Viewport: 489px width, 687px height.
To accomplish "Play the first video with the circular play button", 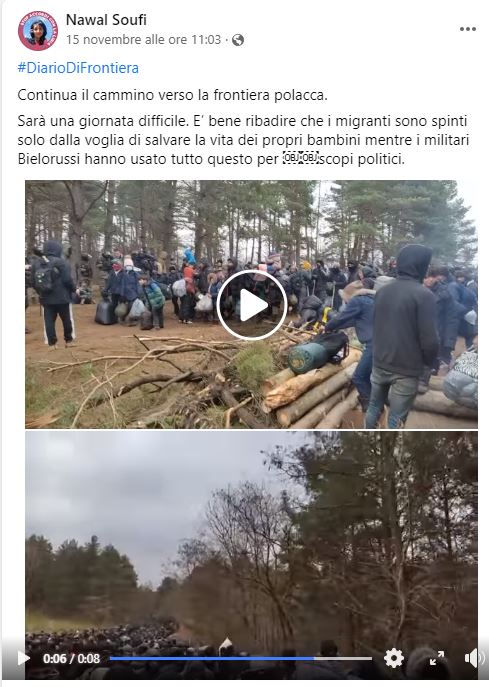I will tap(252, 305).
